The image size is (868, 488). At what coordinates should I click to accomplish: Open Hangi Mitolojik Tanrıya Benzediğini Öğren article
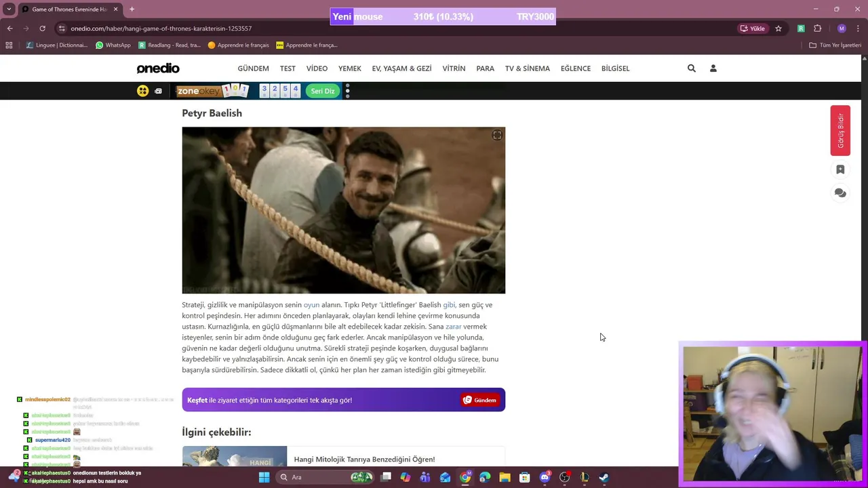coord(364,460)
